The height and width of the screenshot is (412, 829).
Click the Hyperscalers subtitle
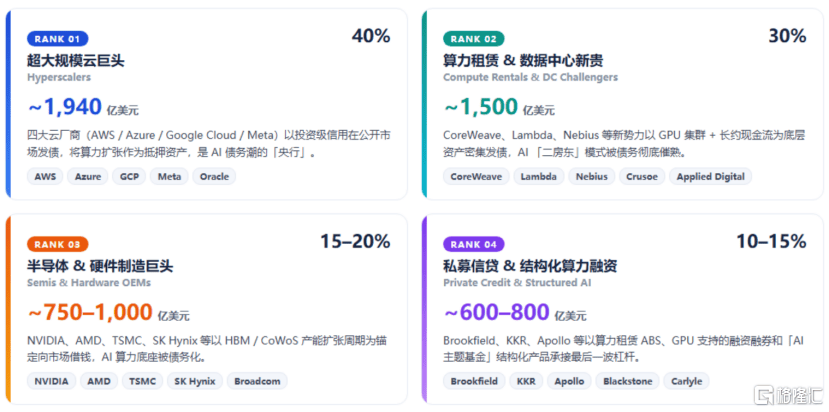pyautogui.click(x=59, y=77)
